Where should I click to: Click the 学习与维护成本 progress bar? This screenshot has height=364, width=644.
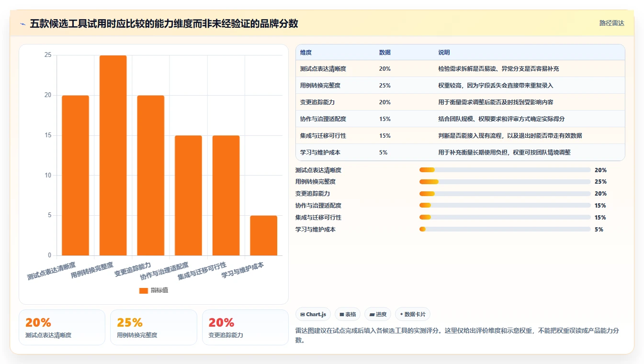(x=505, y=229)
